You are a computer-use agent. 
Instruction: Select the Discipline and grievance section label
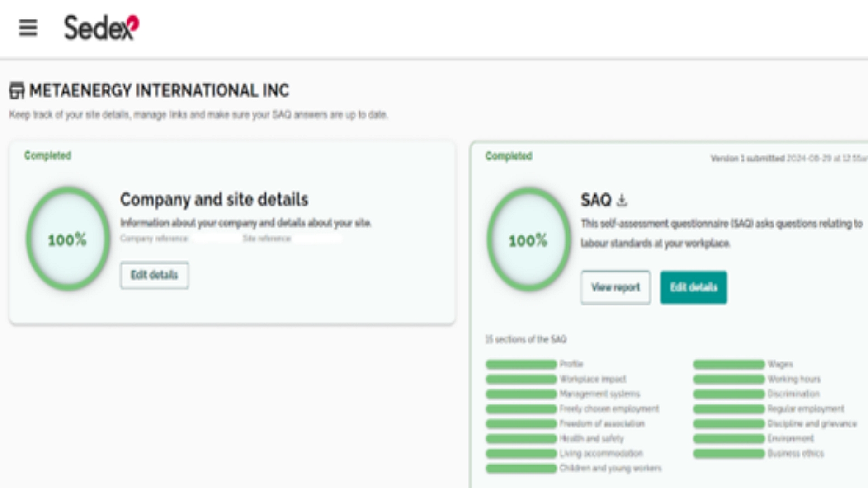pyautogui.click(x=812, y=424)
